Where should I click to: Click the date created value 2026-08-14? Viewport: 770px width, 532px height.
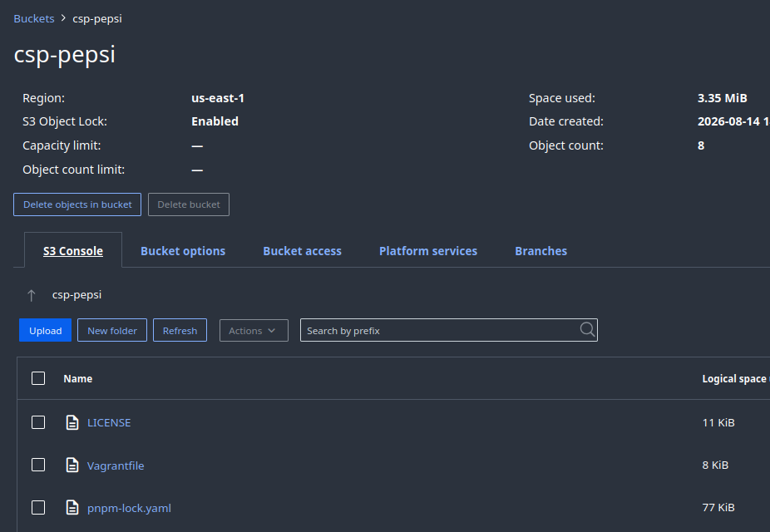tap(733, 121)
